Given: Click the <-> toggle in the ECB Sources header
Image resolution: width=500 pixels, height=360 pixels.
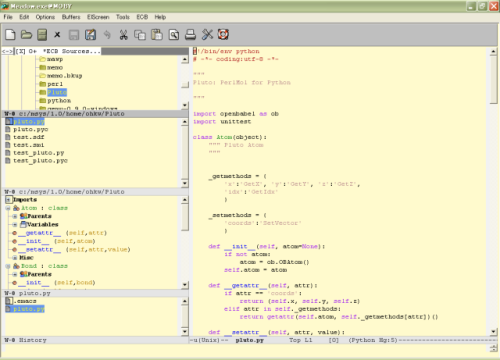Looking at the screenshot, I should pyautogui.click(x=7, y=51).
